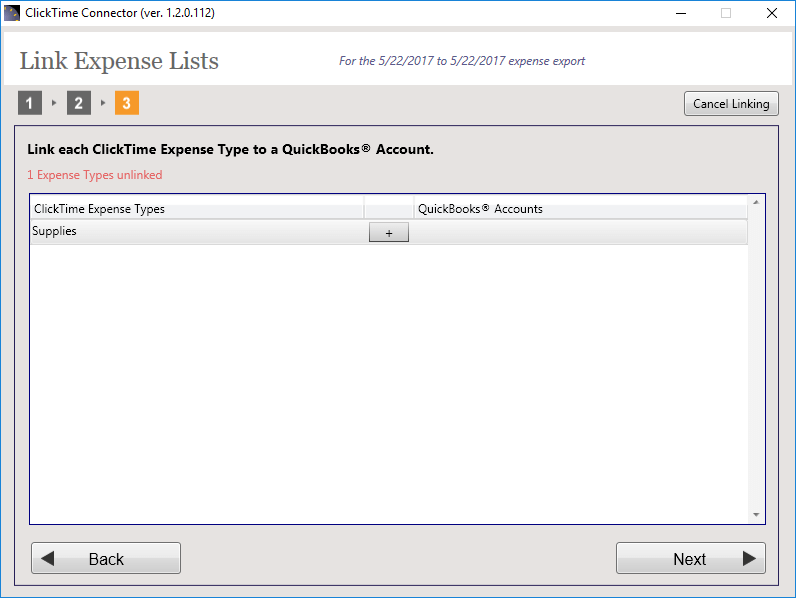Select the Supplies expense type row
796x598 pixels.
coord(388,232)
